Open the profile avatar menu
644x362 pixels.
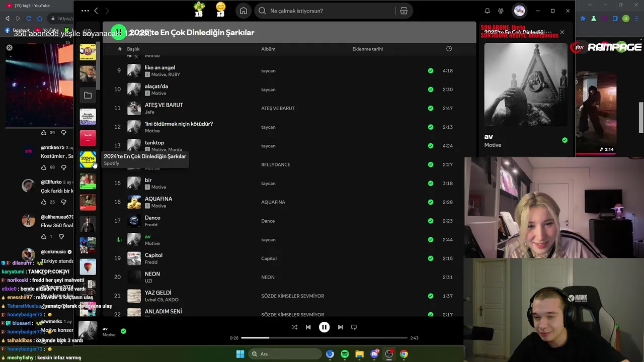[519, 11]
